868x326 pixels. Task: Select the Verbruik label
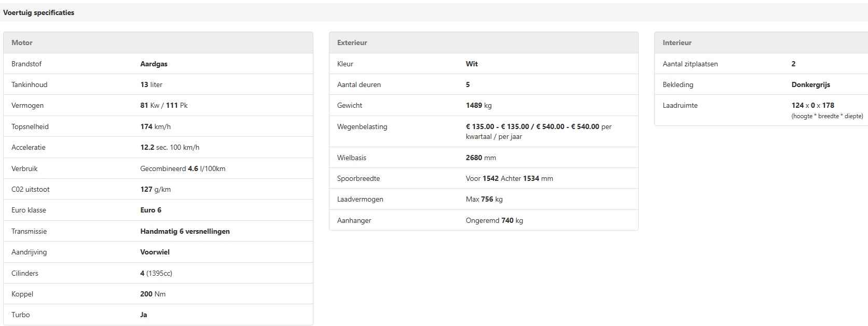[x=24, y=168]
